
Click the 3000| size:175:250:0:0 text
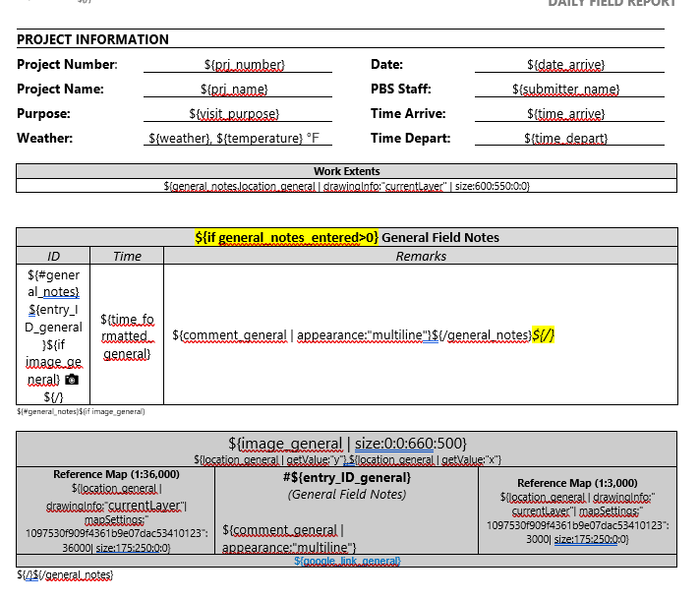[x=577, y=539]
